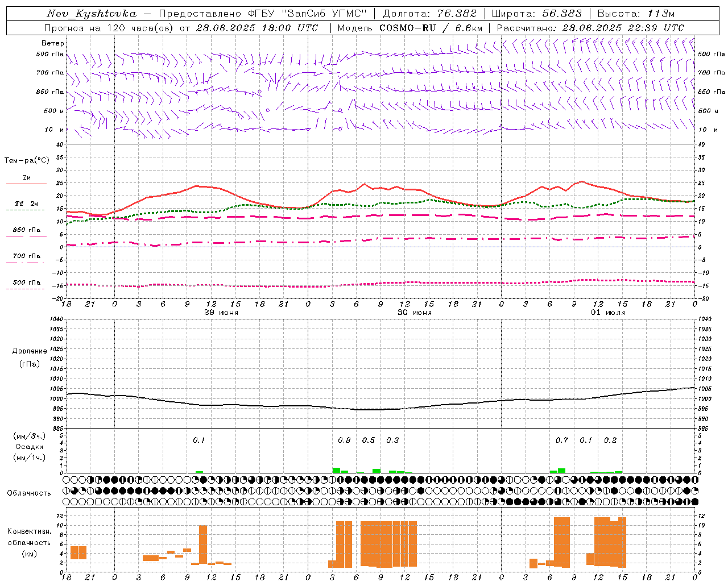728x582 pixels.
Task: Click the 0.5 precipitation amount value
Action: click(x=369, y=440)
